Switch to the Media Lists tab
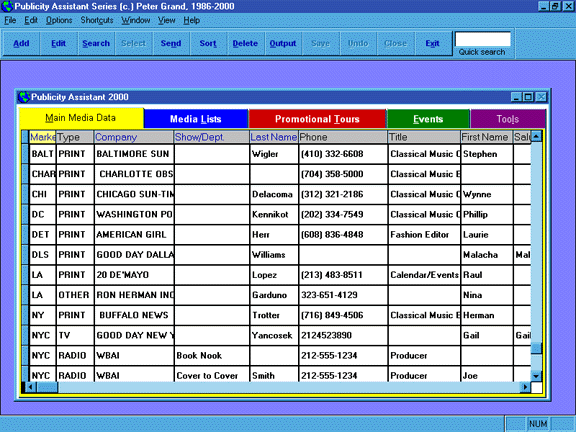The image size is (576, 432). [196, 119]
